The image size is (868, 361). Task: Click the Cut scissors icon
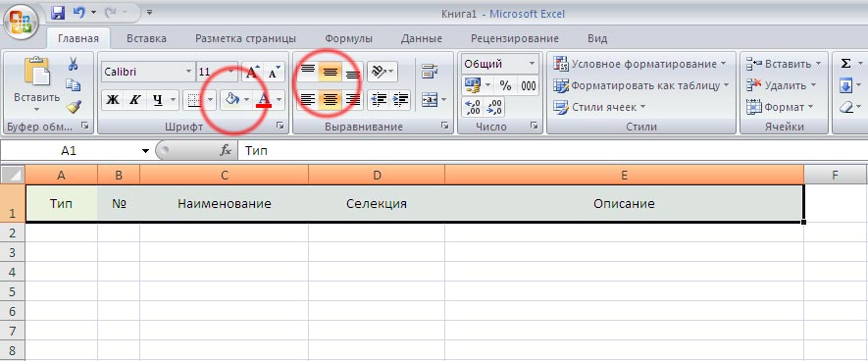point(74,65)
